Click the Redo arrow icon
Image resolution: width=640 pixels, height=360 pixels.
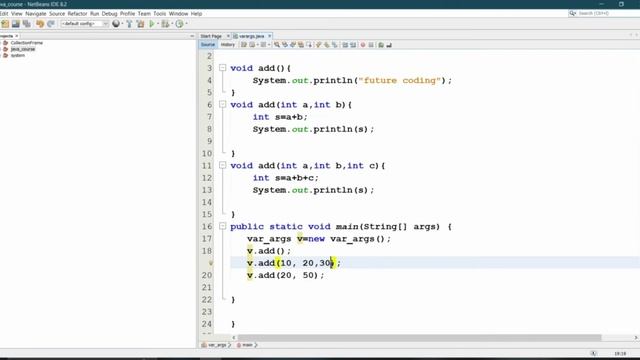pyautogui.click(x=51, y=24)
